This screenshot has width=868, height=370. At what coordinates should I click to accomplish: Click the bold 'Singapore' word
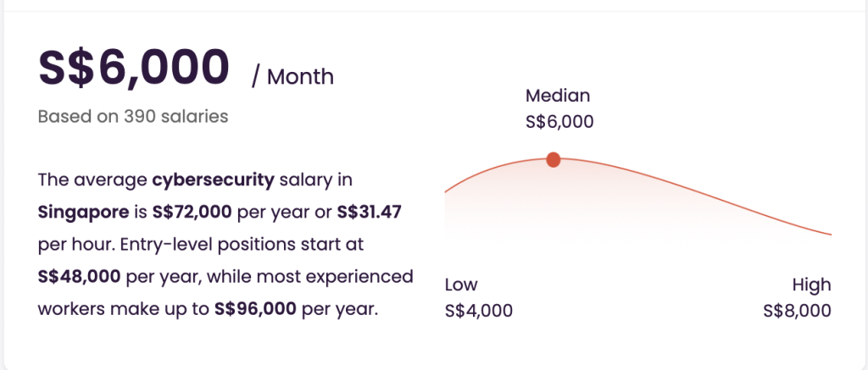[x=84, y=213]
